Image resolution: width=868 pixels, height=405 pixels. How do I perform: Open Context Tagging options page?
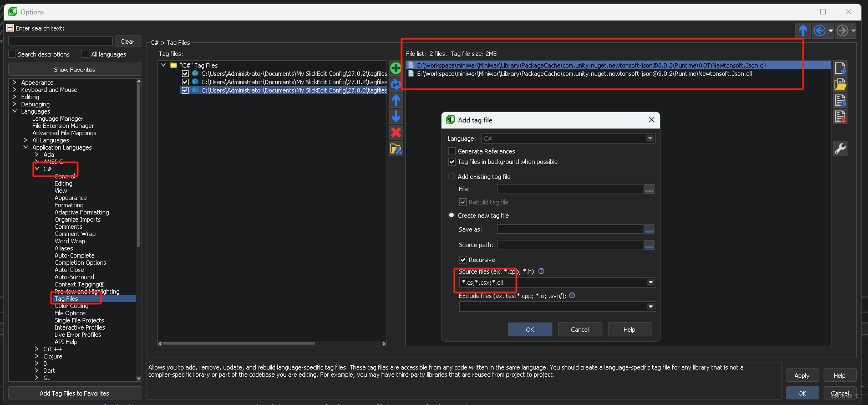(x=79, y=284)
